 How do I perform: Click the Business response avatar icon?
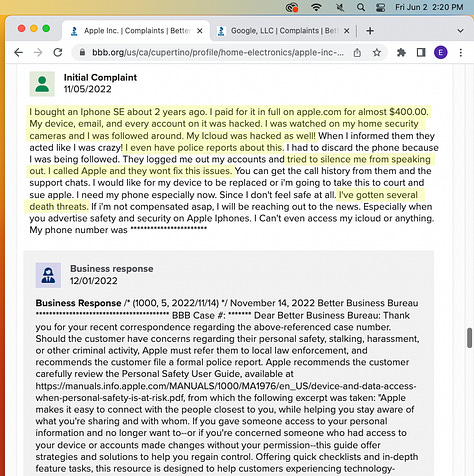tap(48, 275)
